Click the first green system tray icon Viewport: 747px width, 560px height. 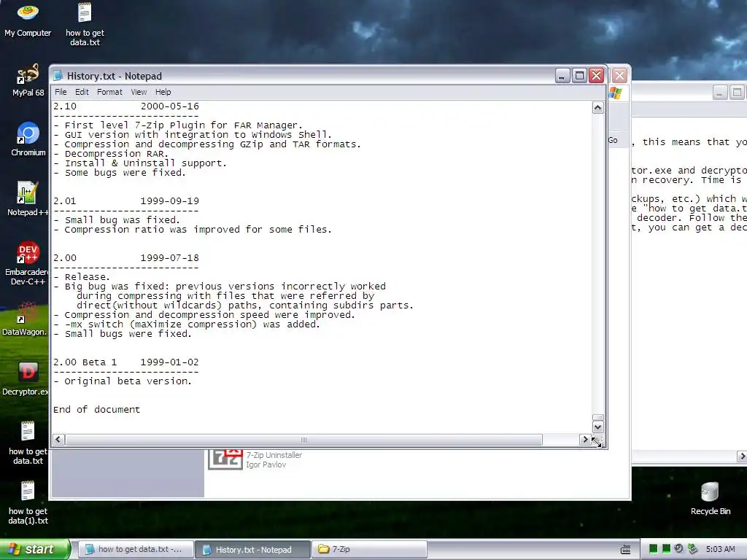click(653, 548)
